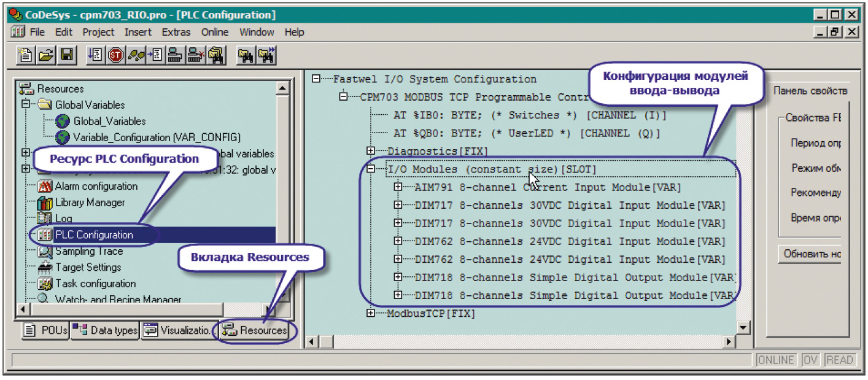The height and width of the screenshot is (380, 868).
Task: Click the Log icon in the resource tree
Action: click(x=45, y=219)
